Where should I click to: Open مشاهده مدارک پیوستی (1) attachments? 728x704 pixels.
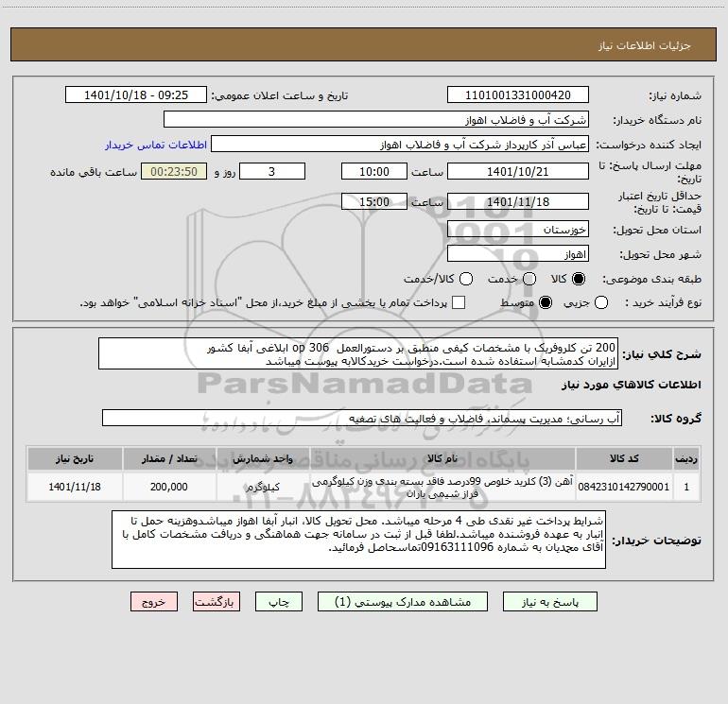[403, 602]
